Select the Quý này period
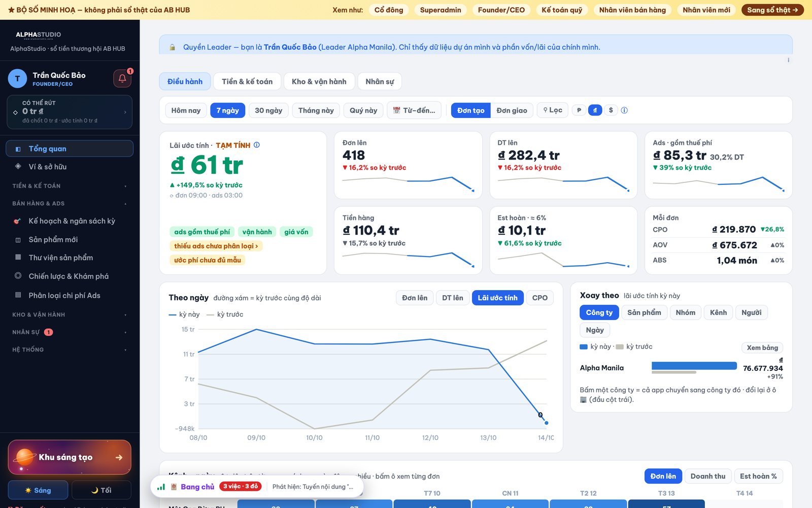Screen dimensions: 812x508 pyautogui.click(x=363, y=110)
